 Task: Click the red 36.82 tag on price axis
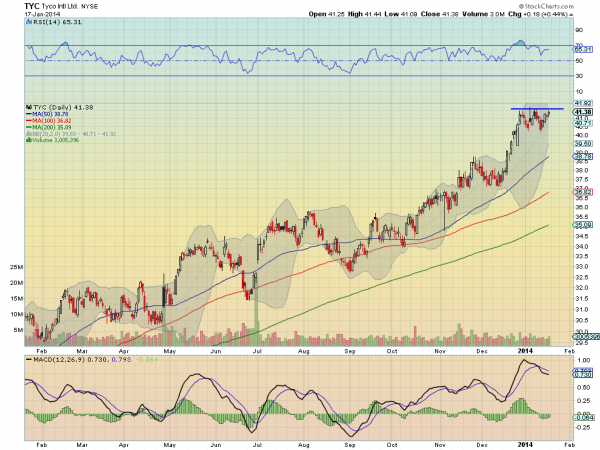click(x=583, y=192)
